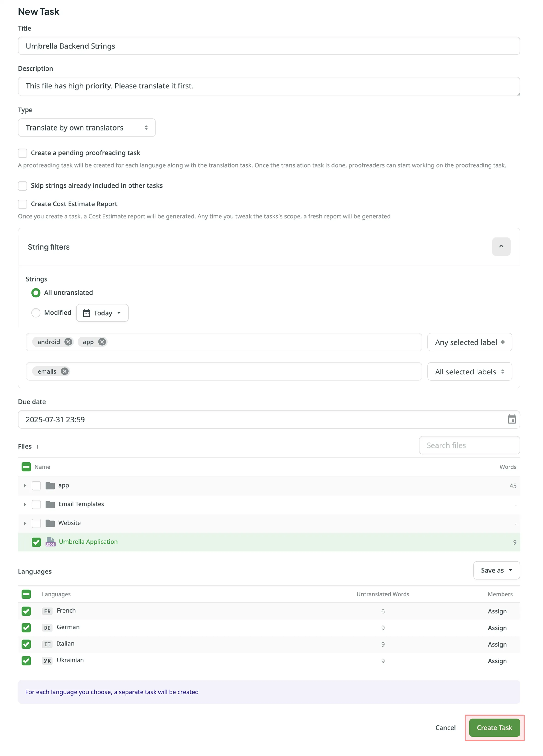Click the Create Task button
This screenshot has height=756, width=543.
tap(494, 727)
